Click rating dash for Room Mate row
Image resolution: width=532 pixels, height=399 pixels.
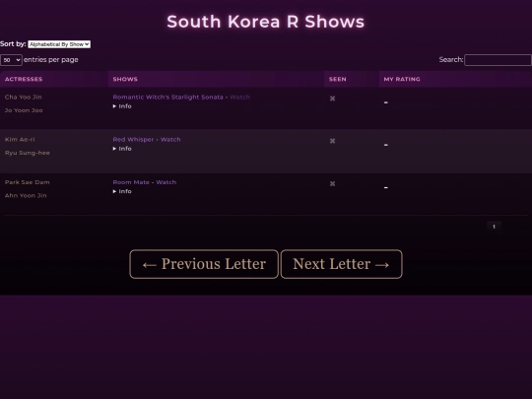click(386, 187)
